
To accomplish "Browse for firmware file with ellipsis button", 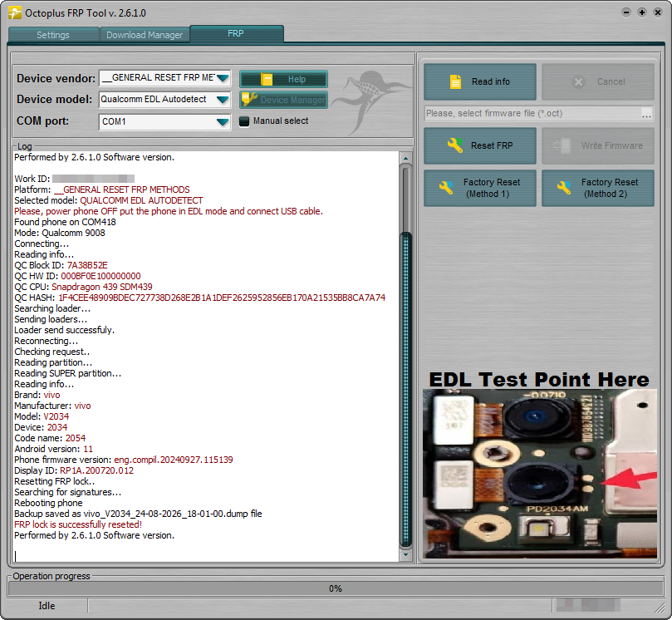I will point(647,114).
